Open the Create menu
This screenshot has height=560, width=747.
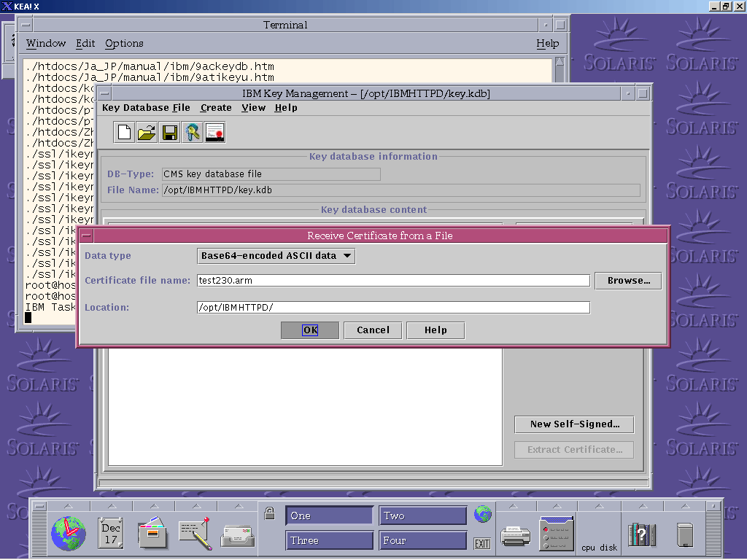coord(216,108)
